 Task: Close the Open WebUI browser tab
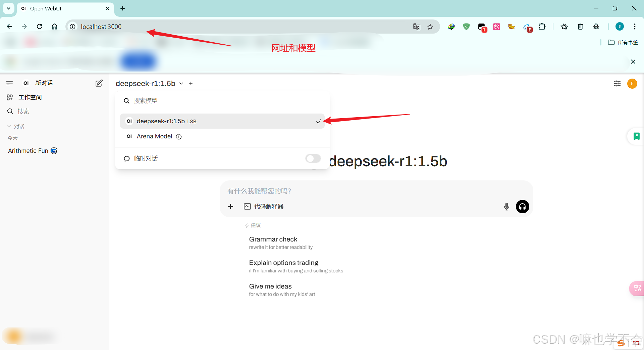107,8
